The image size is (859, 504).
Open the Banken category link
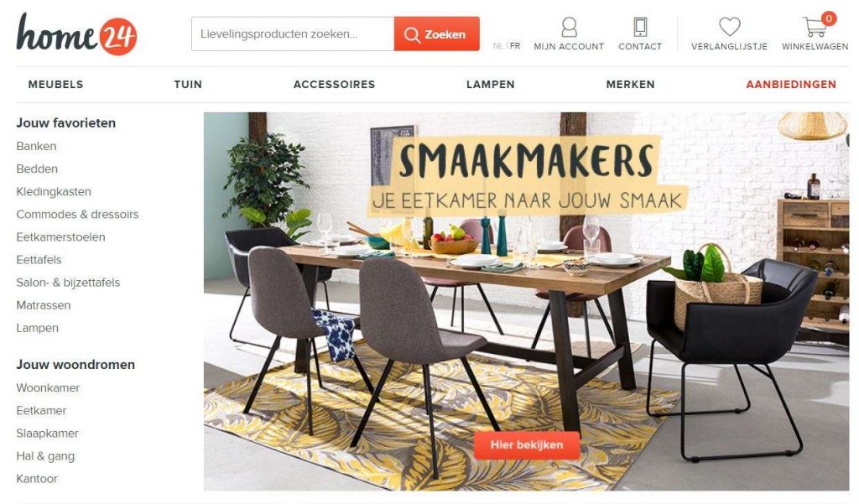[x=36, y=146]
